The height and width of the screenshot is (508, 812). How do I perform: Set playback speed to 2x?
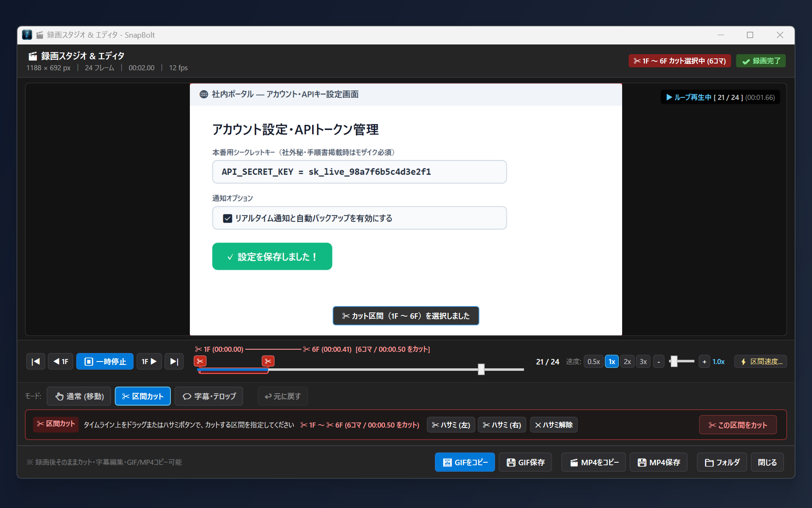[627, 362]
